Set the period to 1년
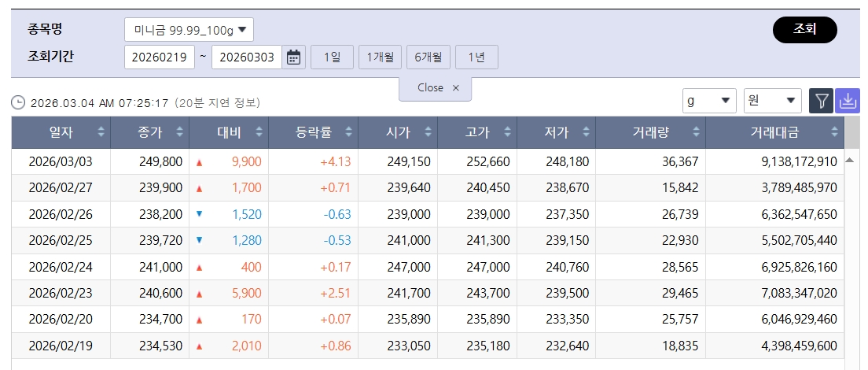Image resolution: width=868 pixels, height=370 pixels. tap(476, 57)
